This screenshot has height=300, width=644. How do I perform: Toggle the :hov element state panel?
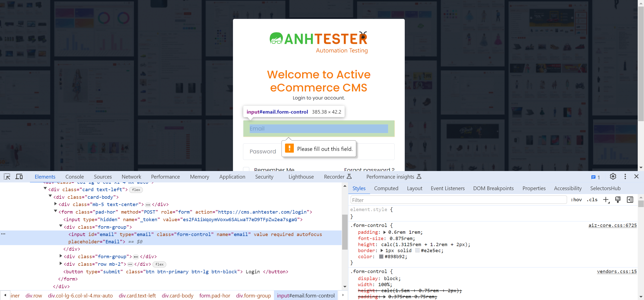(576, 200)
